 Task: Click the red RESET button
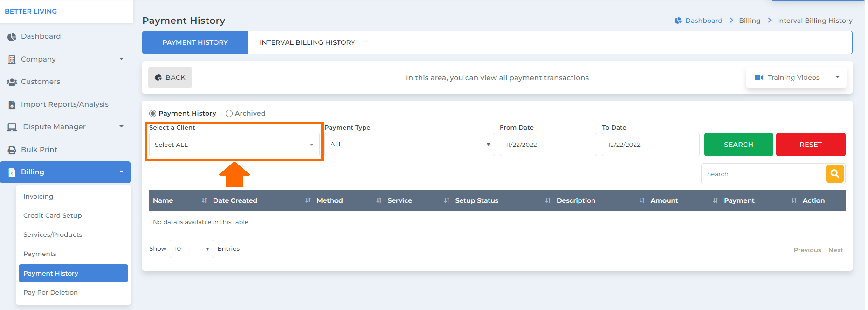pyautogui.click(x=811, y=145)
